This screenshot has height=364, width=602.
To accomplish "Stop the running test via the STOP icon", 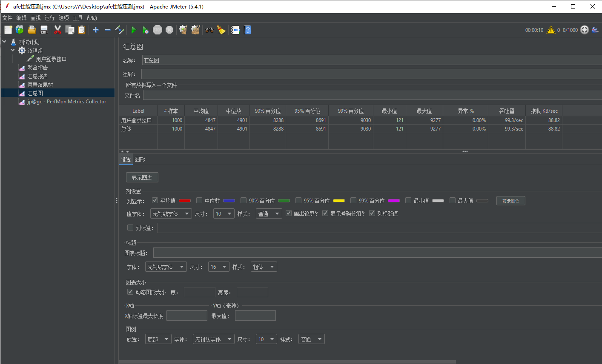I will pyautogui.click(x=157, y=30).
